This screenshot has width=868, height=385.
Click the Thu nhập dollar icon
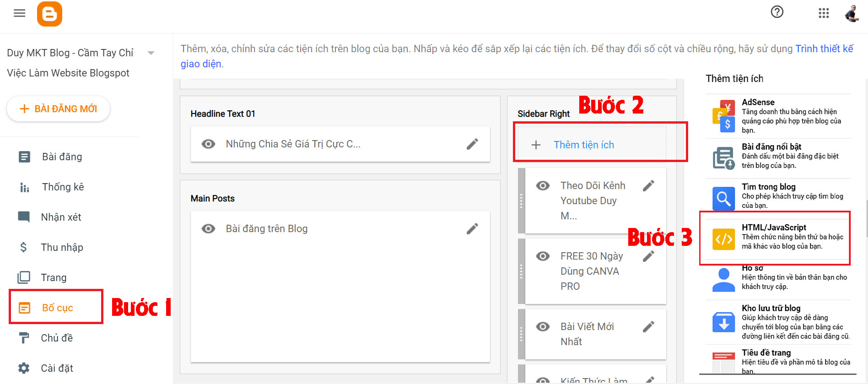click(x=23, y=248)
